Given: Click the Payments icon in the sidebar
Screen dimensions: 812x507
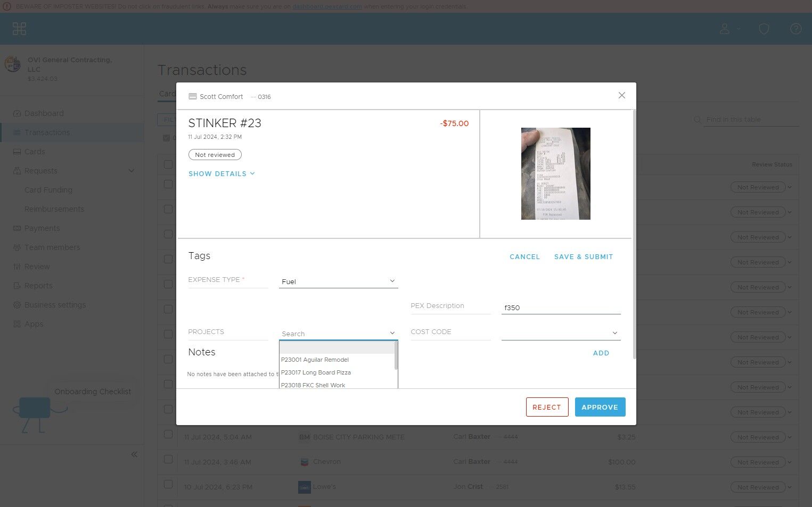Looking at the screenshot, I should (x=17, y=228).
